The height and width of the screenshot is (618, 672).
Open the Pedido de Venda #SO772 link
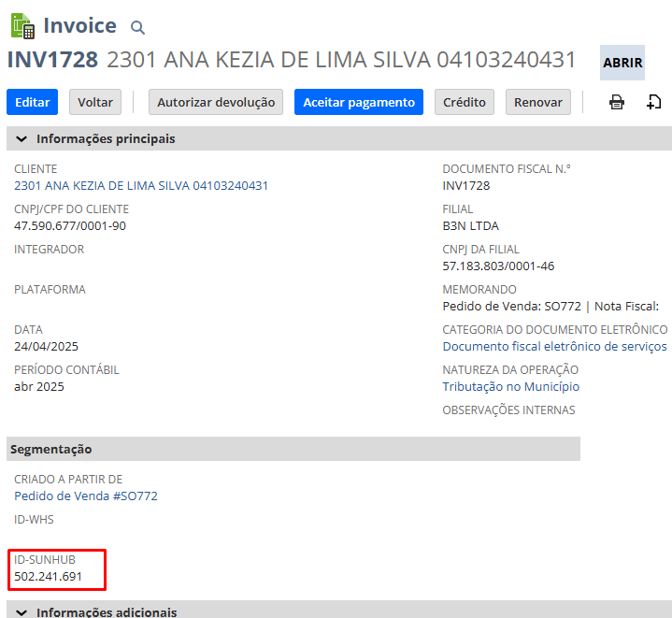click(86, 496)
